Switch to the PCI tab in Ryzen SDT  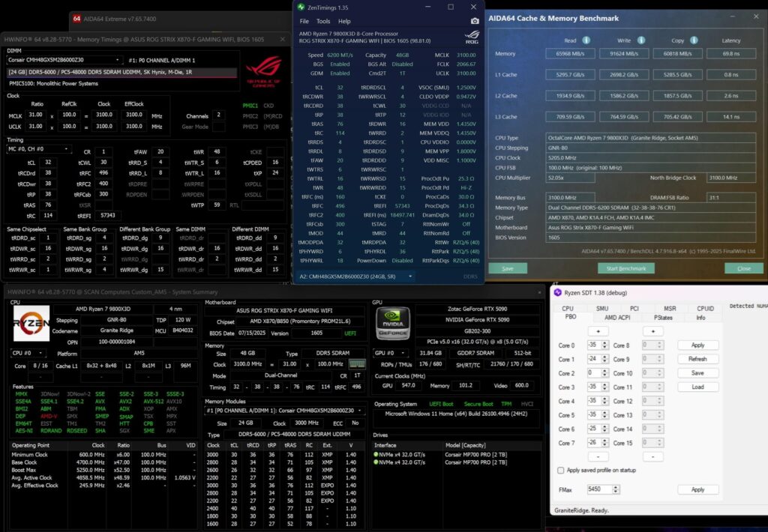click(x=634, y=308)
